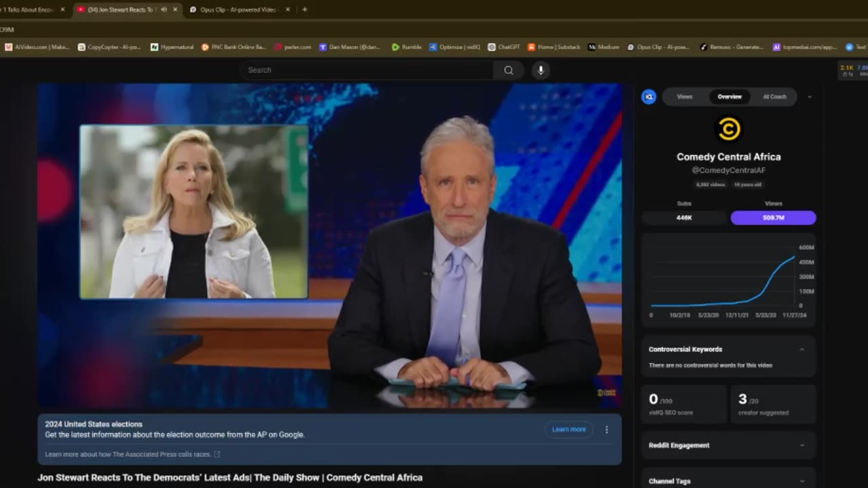Open the Text bookmark at the bar's end
The height and width of the screenshot is (488, 868).
pyautogui.click(x=856, y=47)
